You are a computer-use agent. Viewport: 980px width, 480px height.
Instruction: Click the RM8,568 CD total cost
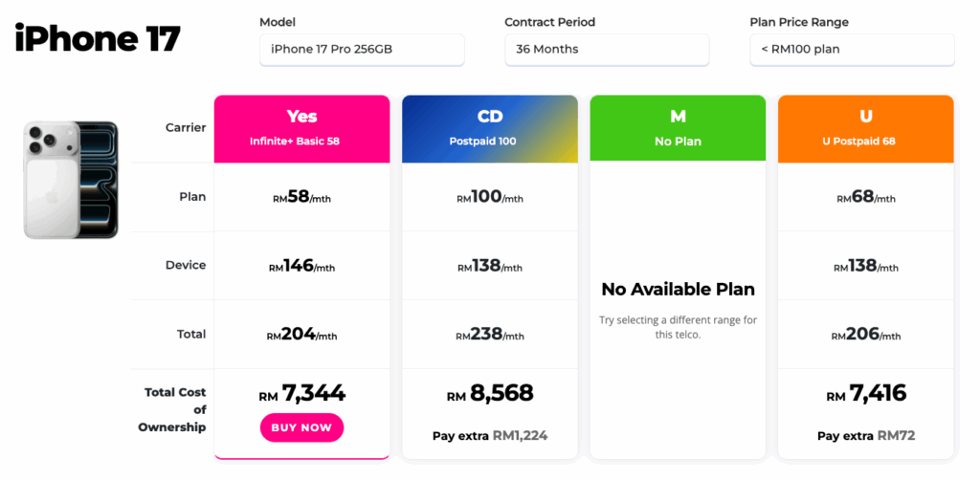489,393
